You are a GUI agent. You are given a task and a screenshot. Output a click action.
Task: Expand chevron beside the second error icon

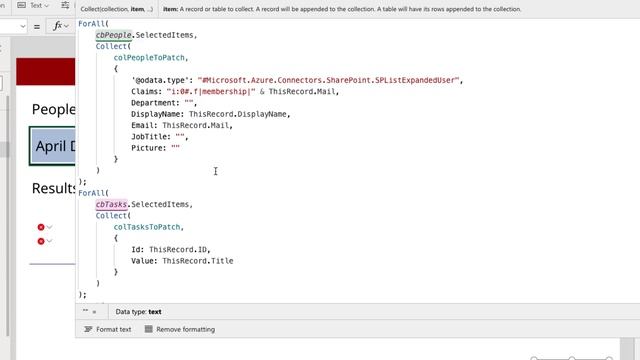(49, 241)
